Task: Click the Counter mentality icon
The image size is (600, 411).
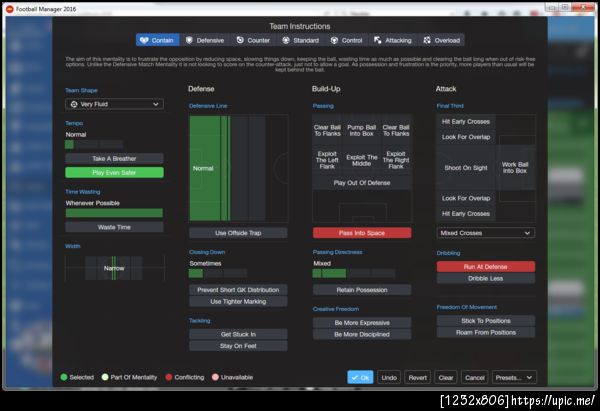Action: pos(240,40)
